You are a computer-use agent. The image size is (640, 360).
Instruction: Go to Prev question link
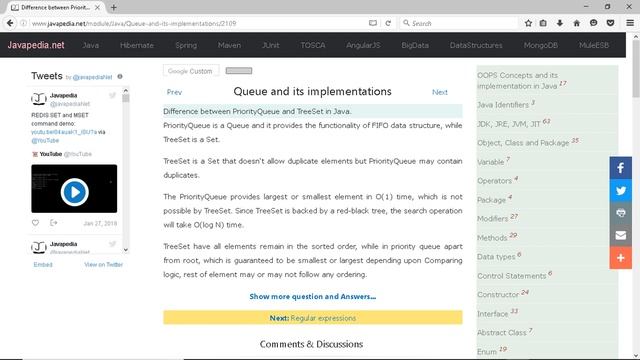point(174,92)
